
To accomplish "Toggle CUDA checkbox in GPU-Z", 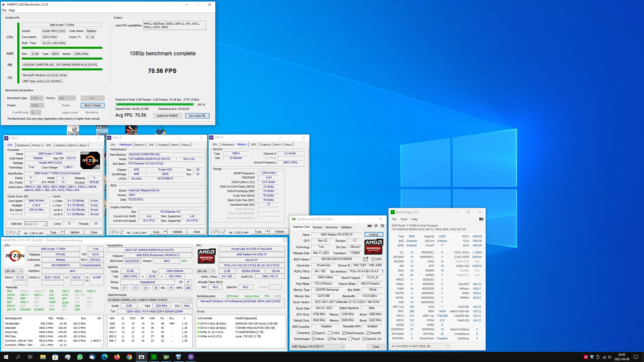I will click(330, 333).
